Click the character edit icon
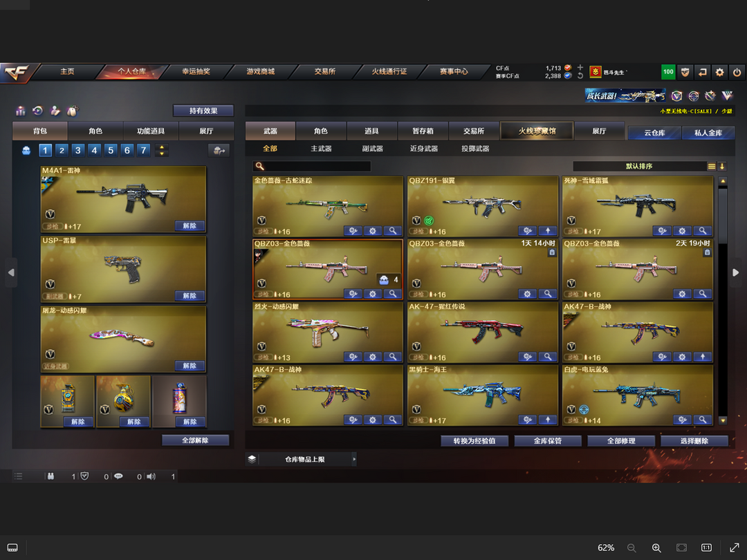This screenshot has height=560, width=747. pos(55,111)
